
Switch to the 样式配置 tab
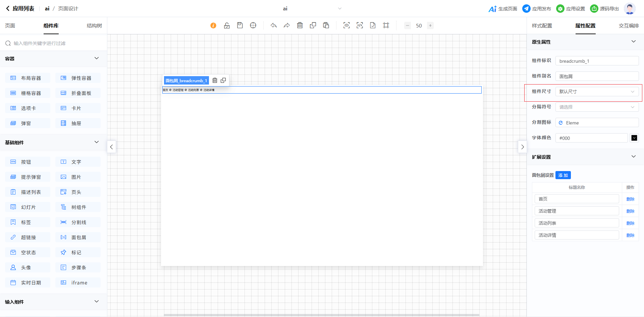(x=542, y=26)
